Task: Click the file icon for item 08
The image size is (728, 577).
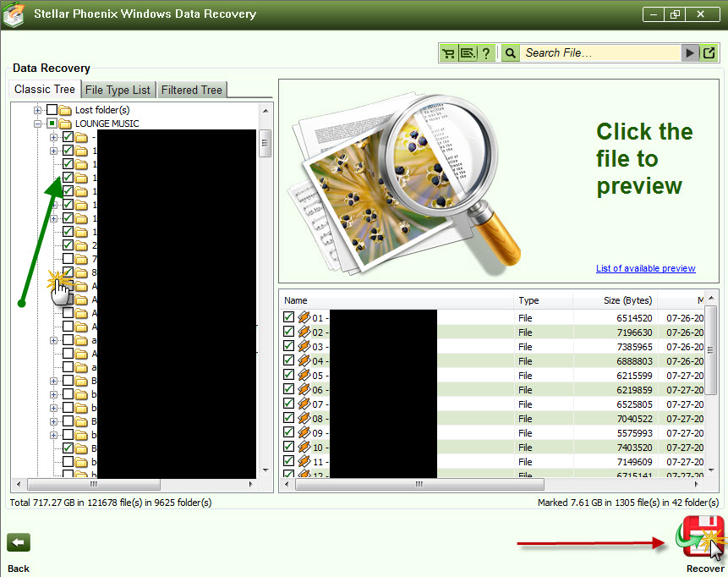Action: [x=304, y=418]
